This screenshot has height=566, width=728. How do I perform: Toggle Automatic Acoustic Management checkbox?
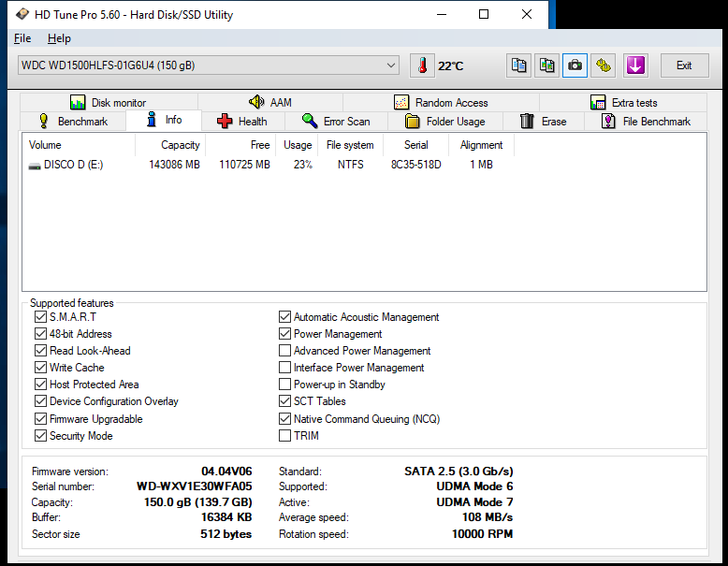(284, 317)
